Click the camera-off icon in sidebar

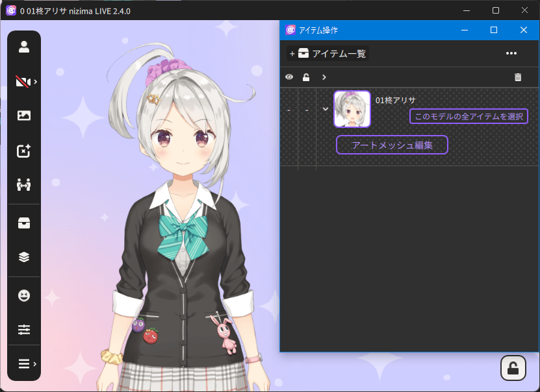pos(24,82)
